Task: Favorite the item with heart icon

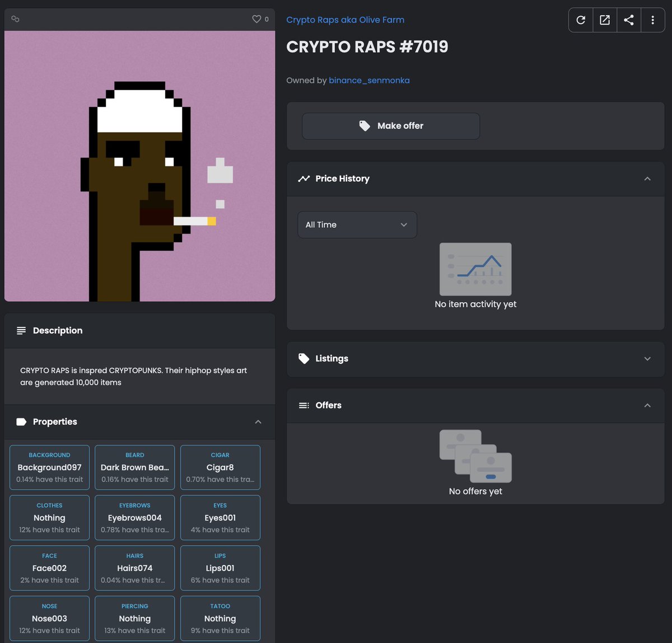Action: pos(256,19)
